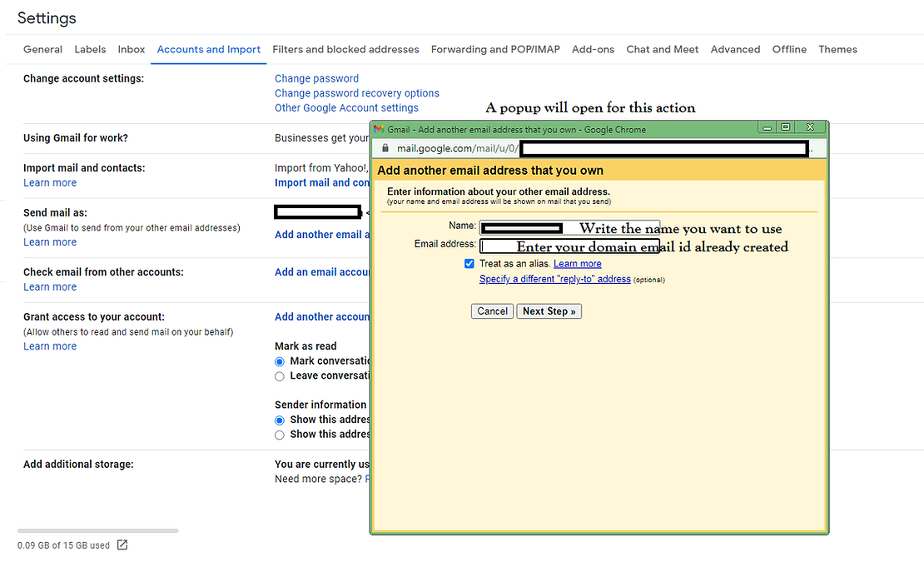Open the Themes tab
Viewport: 924px width, 577px height.
[x=837, y=49]
